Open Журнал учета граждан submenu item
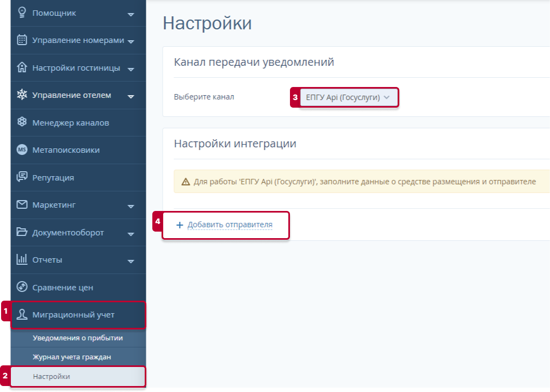 click(x=78, y=357)
